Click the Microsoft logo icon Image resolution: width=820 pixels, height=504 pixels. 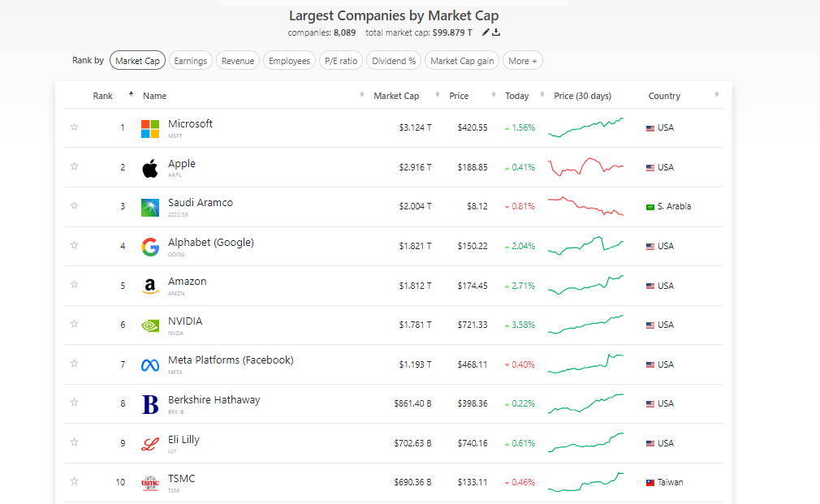point(150,128)
